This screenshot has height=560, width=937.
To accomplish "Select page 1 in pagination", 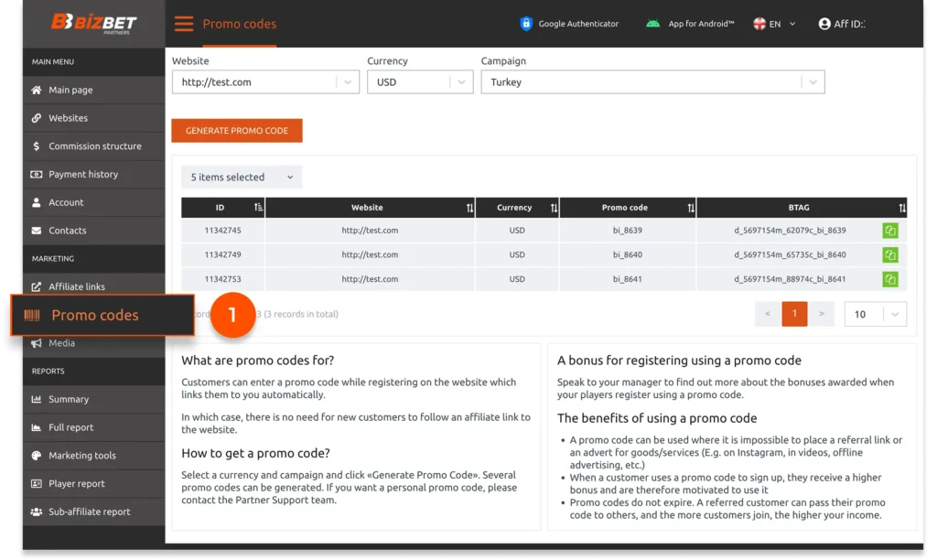I will [x=794, y=314].
